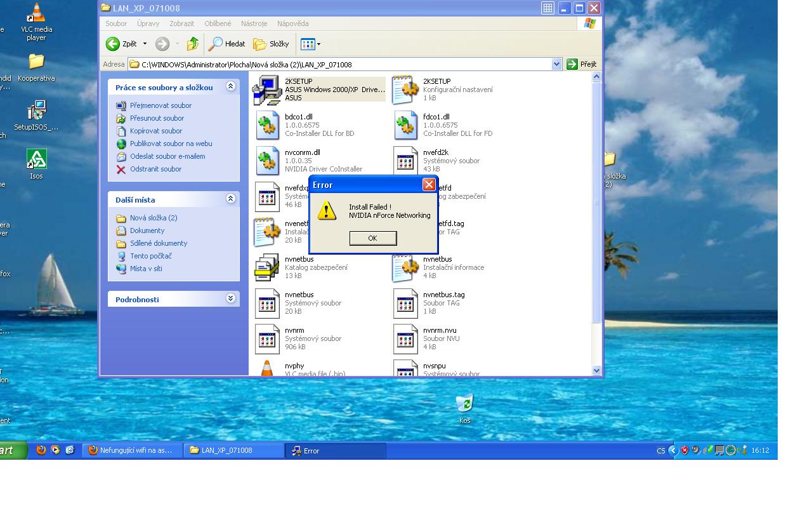812x508 pixels.
Task: Open the Hledat search tool
Action: [227, 44]
